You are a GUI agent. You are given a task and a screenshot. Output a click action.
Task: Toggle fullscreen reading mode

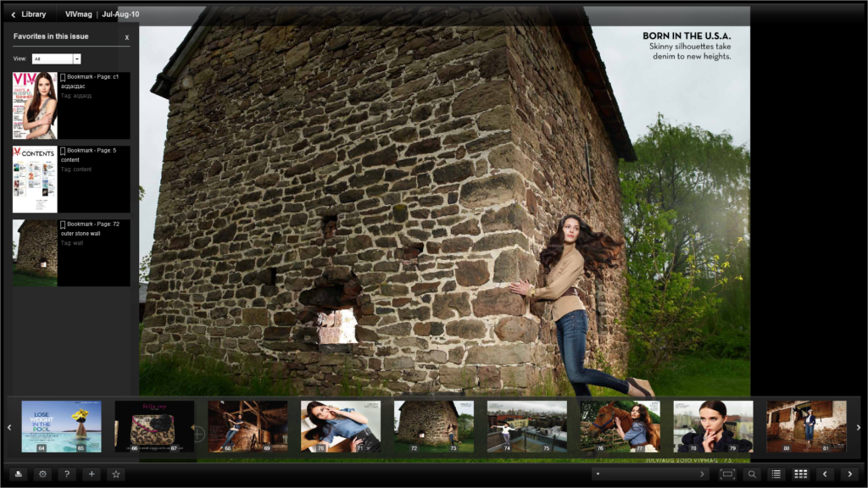tap(727, 474)
